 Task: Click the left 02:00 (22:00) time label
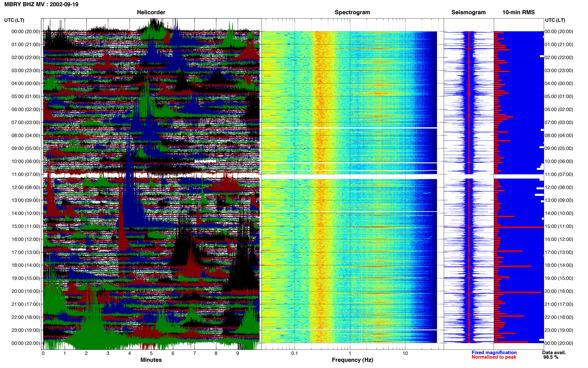26,57
